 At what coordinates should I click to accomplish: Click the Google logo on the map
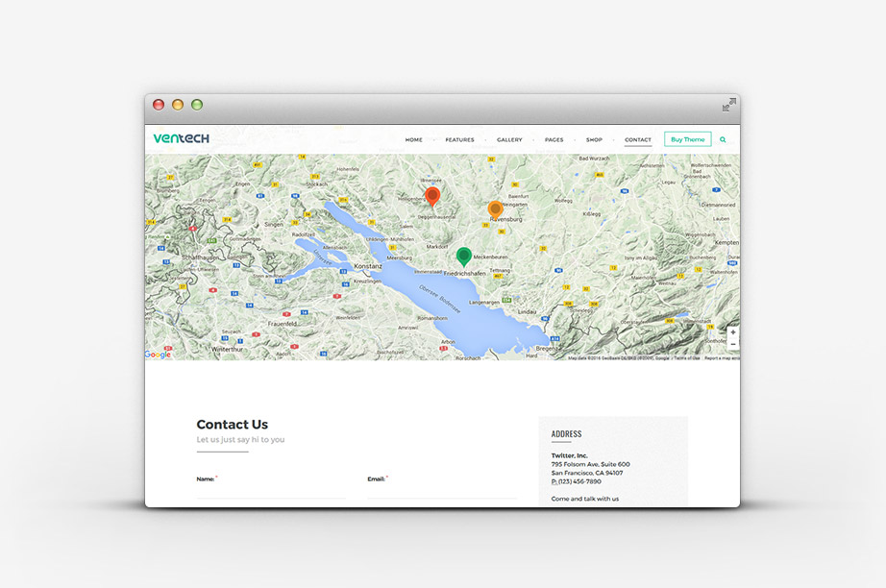(x=158, y=355)
